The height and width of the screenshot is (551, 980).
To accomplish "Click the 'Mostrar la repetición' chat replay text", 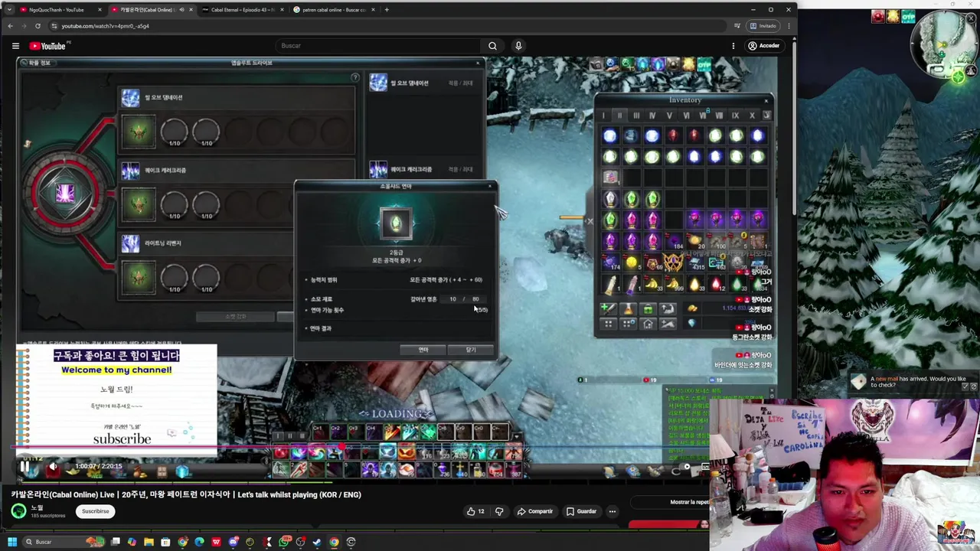I will pyautogui.click(x=688, y=502).
